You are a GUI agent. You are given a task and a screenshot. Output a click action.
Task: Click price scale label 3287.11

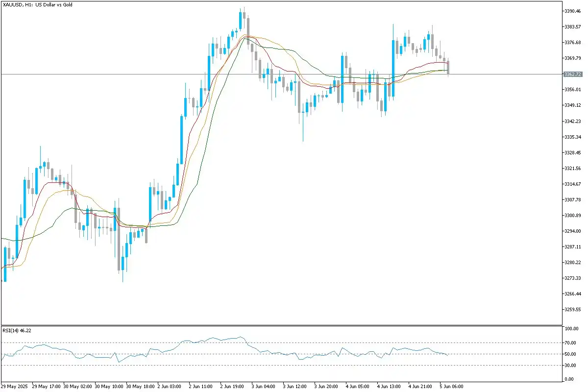573,246
